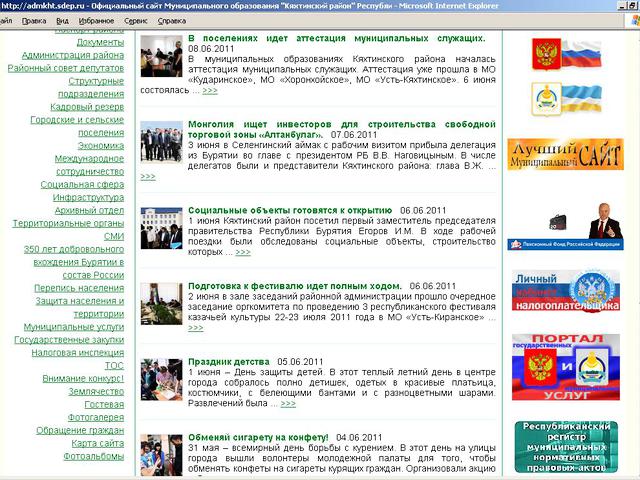Open the СМИ link
The height and width of the screenshot is (480, 640).
coord(114,236)
